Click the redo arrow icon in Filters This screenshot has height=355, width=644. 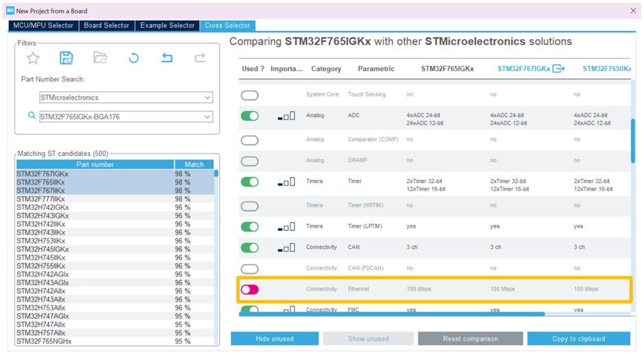[200, 58]
